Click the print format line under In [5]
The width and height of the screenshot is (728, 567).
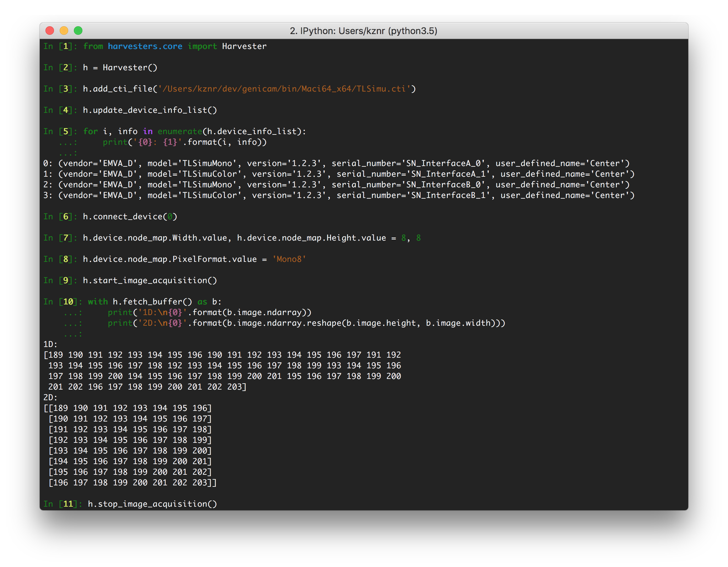pyautogui.click(x=185, y=142)
